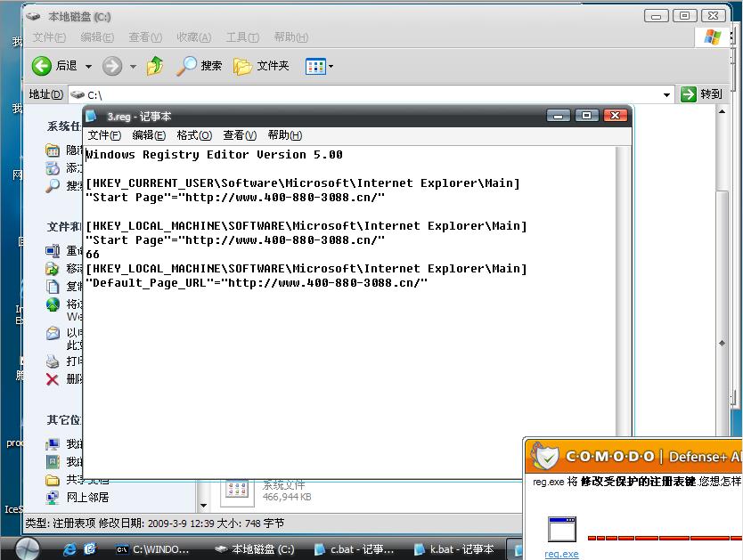Open the 后退 history dropdown arrow
This screenshot has width=743, height=560.
coord(88,66)
